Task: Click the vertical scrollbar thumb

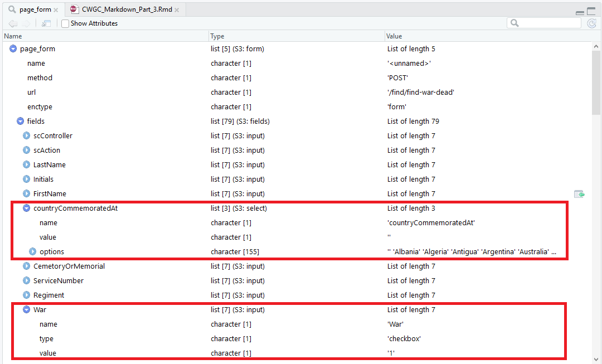Action: pos(596,82)
